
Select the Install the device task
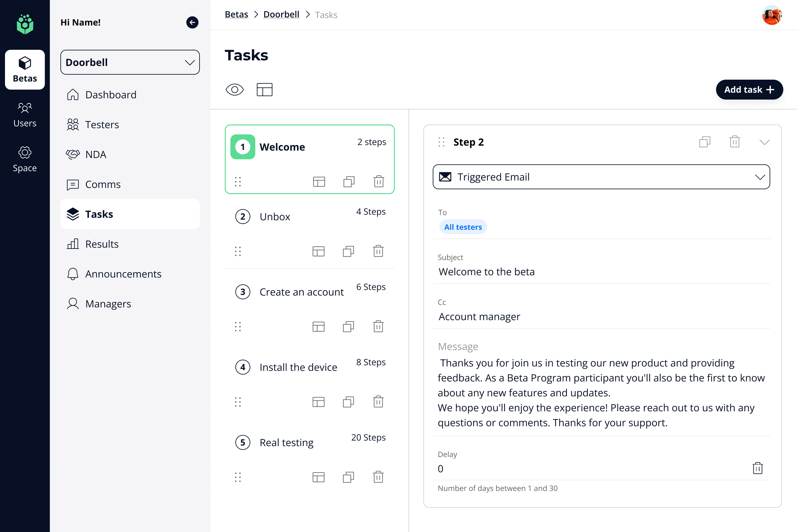(298, 367)
